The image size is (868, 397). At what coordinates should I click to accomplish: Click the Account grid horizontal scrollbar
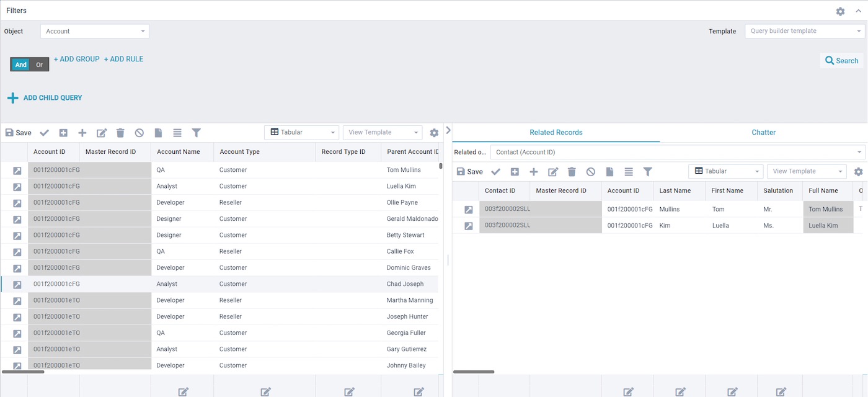pos(24,372)
